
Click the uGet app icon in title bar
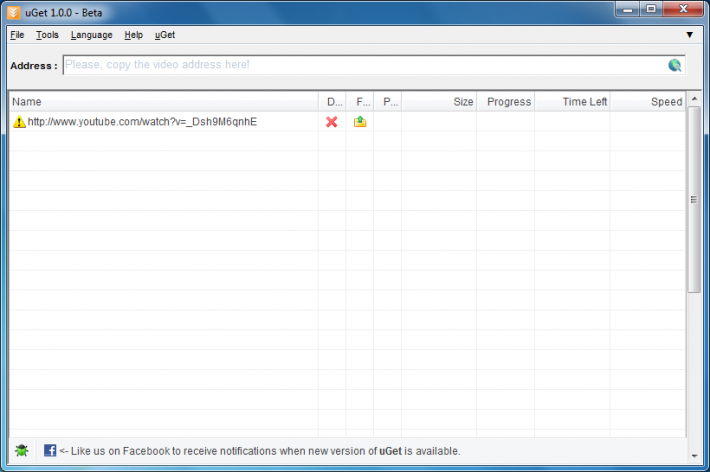click(14, 13)
